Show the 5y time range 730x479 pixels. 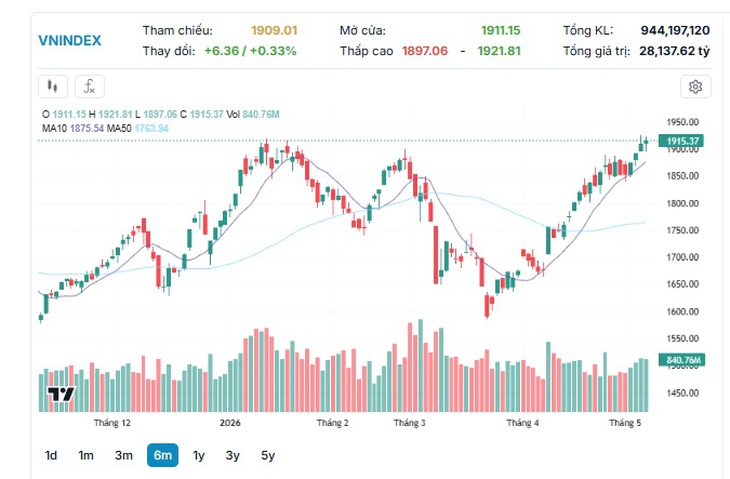point(268,455)
